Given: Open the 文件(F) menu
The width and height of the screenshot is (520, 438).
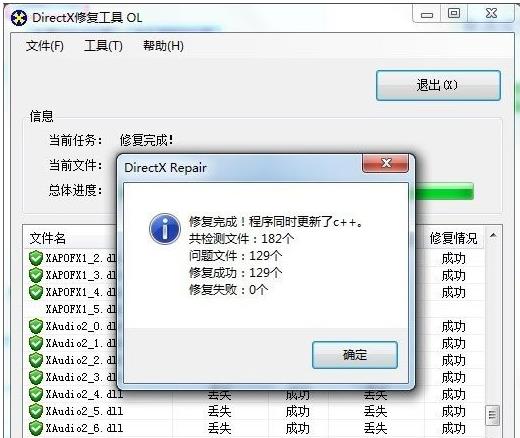Looking at the screenshot, I should click(x=45, y=46).
